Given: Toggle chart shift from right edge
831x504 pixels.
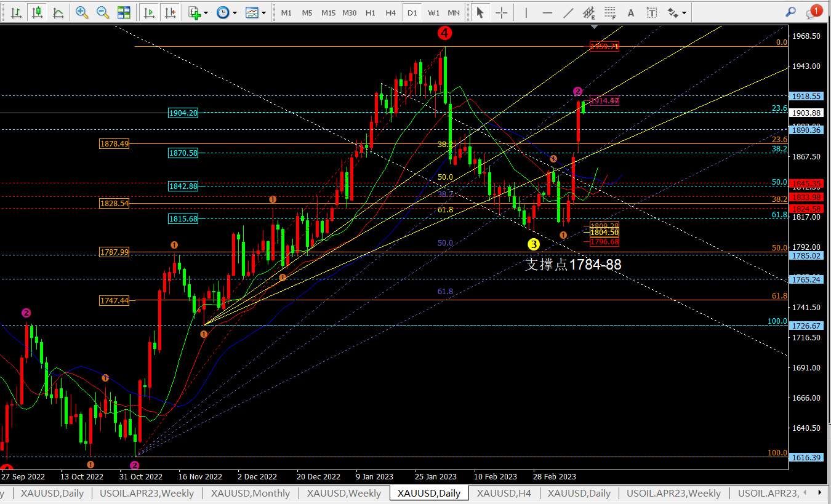Looking at the screenshot, I should tap(171, 12).
